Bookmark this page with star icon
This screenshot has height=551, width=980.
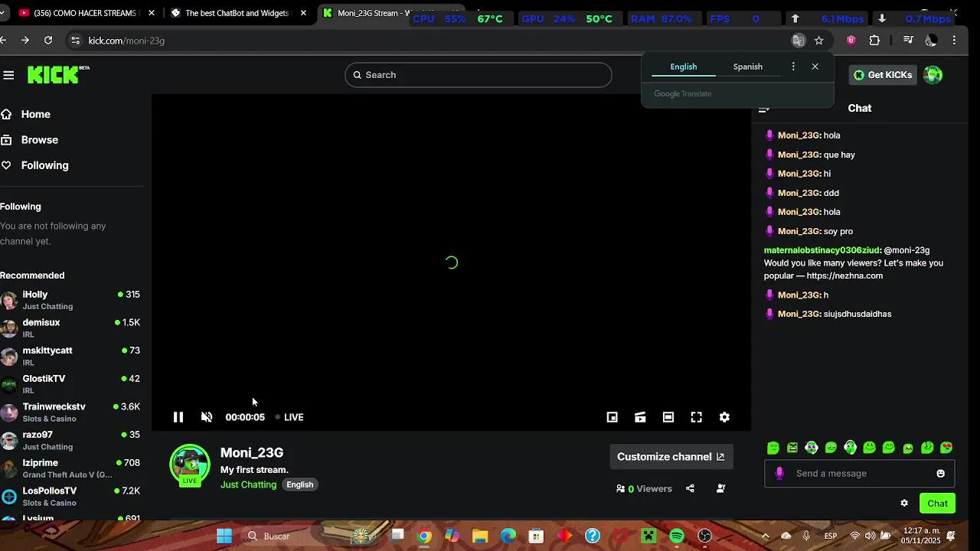(x=819, y=41)
